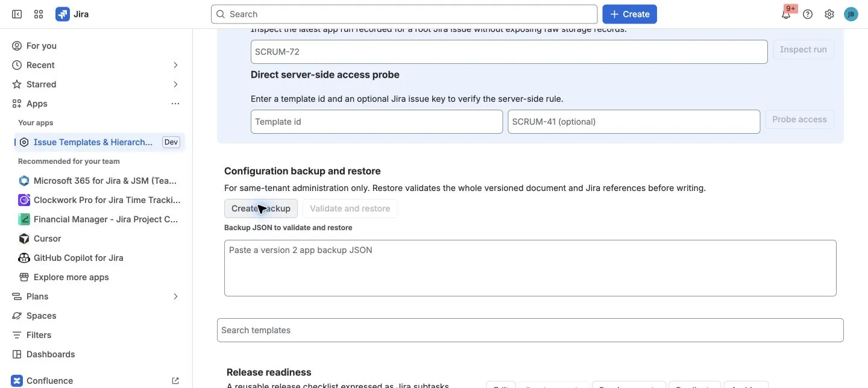Open Explore more apps
The height and width of the screenshot is (388, 868).
71,277
